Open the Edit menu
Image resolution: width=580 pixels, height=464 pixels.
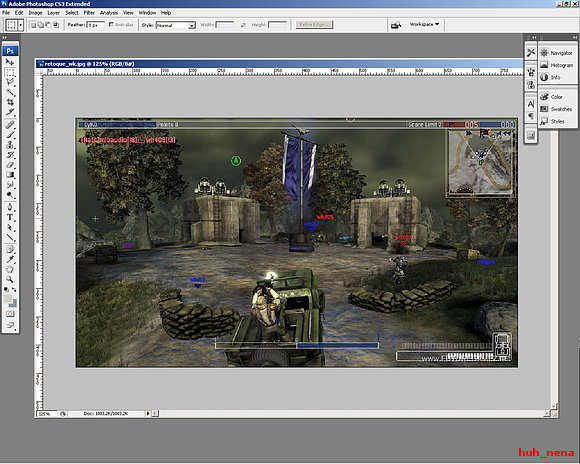19,13
